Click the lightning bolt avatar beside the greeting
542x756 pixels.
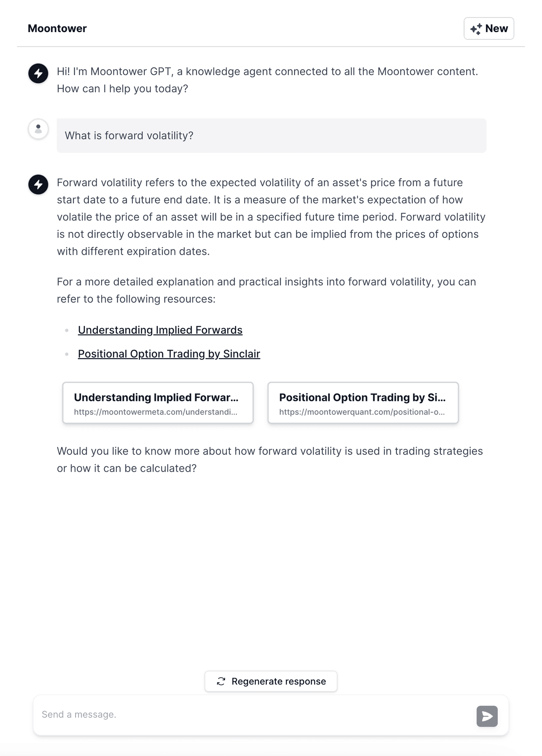tap(38, 72)
